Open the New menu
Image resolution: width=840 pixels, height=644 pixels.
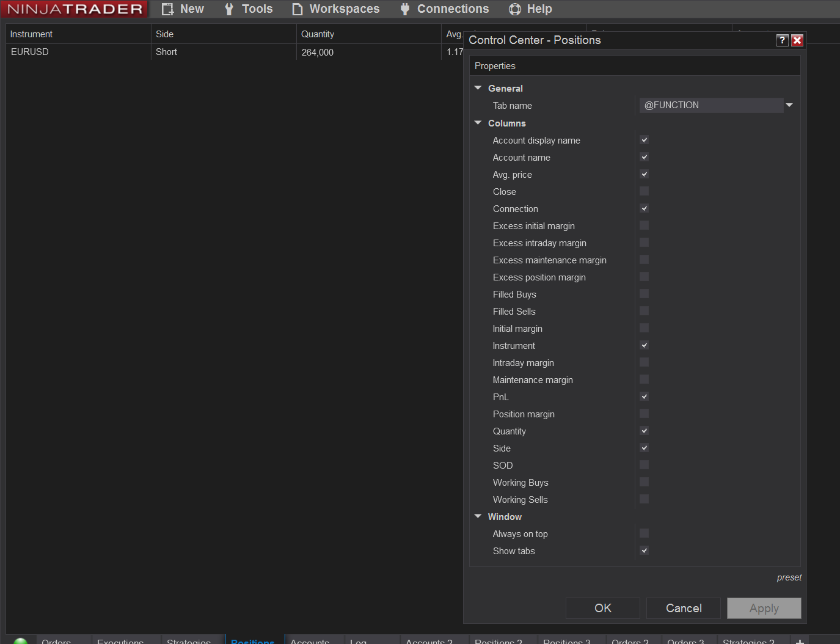coord(183,9)
